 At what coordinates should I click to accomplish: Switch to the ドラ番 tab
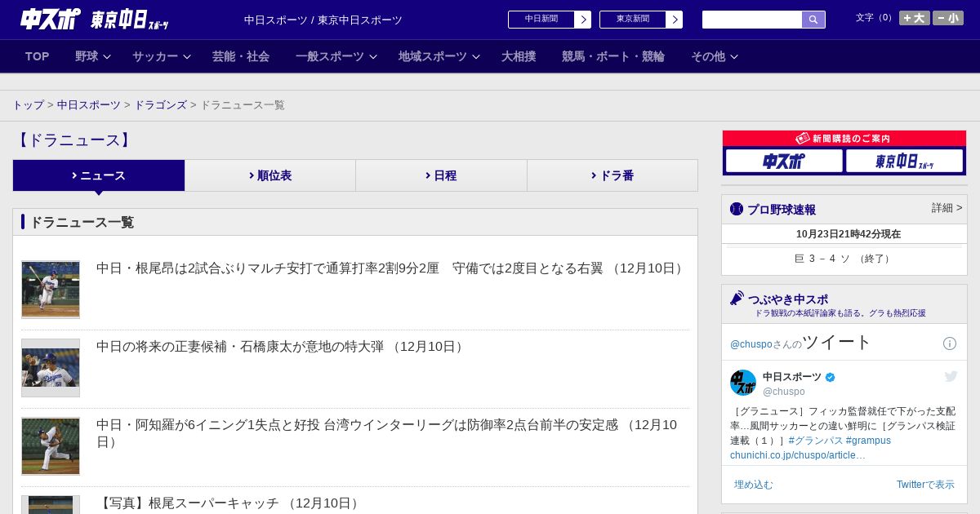click(x=612, y=175)
